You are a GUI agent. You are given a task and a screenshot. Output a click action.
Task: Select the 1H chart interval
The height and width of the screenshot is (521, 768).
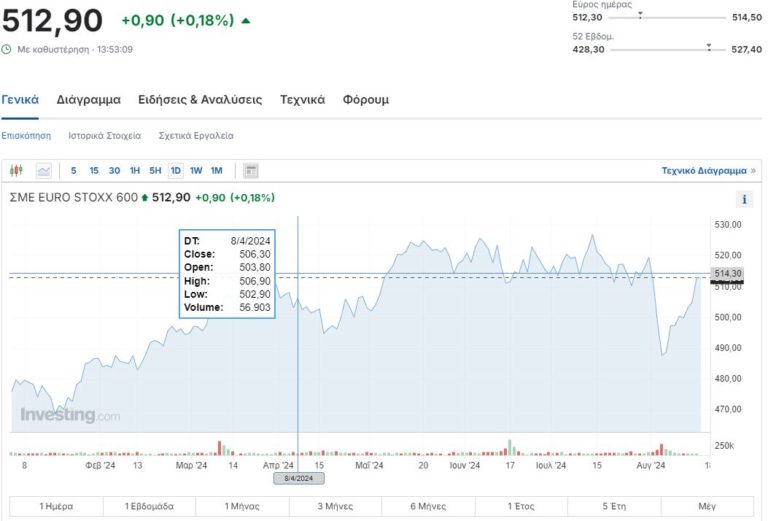tap(135, 171)
